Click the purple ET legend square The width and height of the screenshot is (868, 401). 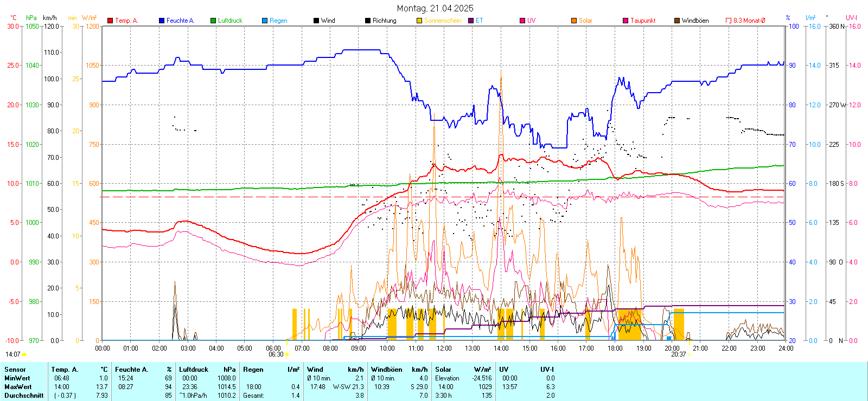[x=471, y=21]
